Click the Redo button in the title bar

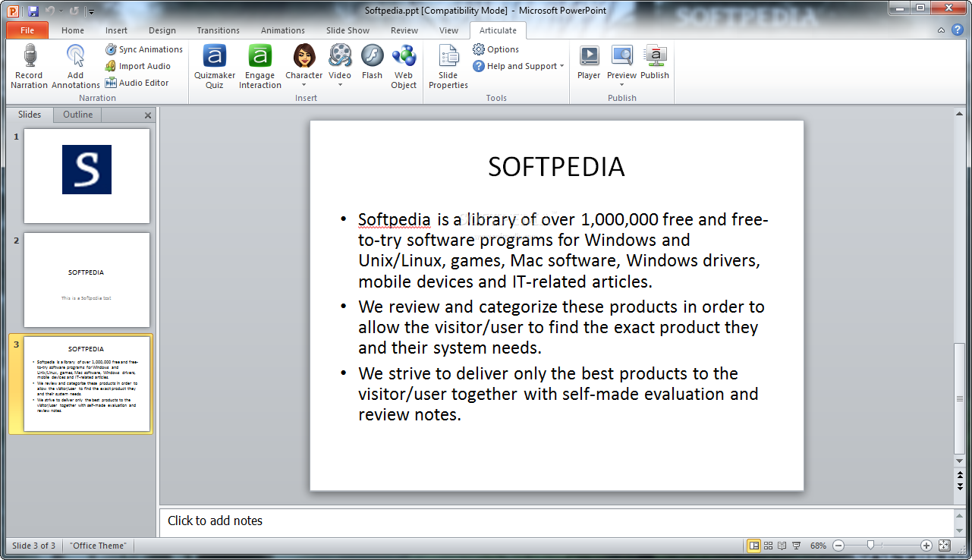[74, 11]
